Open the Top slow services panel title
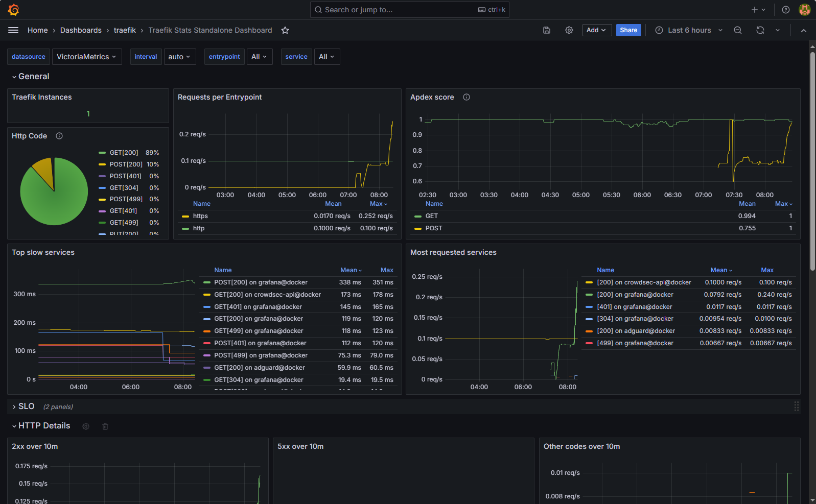This screenshot has height=504, width=816. click(x=43, y=252)
